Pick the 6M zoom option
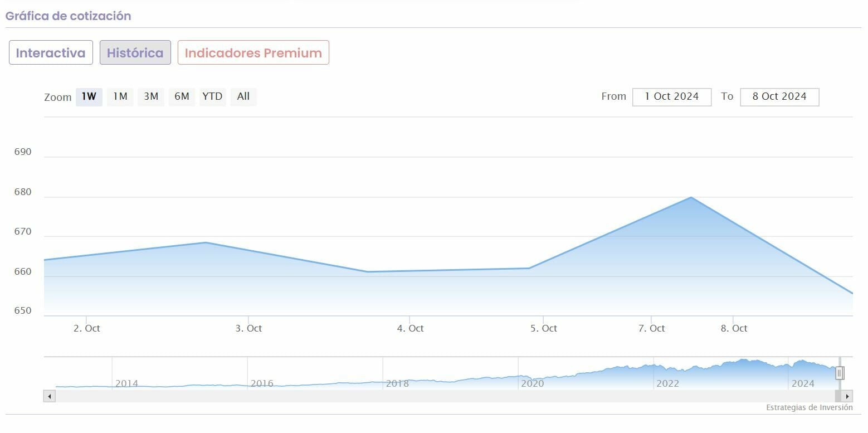Viewport: 868px width, 433px height. click(182, 96)
